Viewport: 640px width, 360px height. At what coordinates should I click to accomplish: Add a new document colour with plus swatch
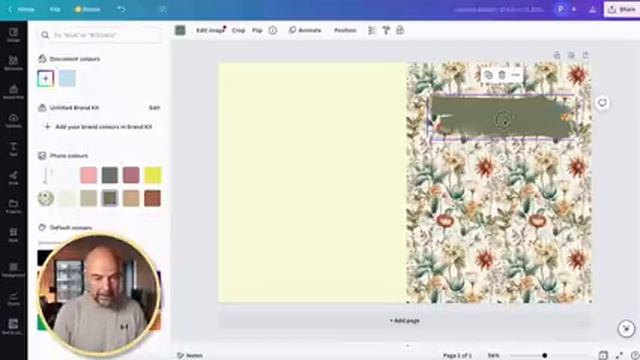click(x=46, y=78)
